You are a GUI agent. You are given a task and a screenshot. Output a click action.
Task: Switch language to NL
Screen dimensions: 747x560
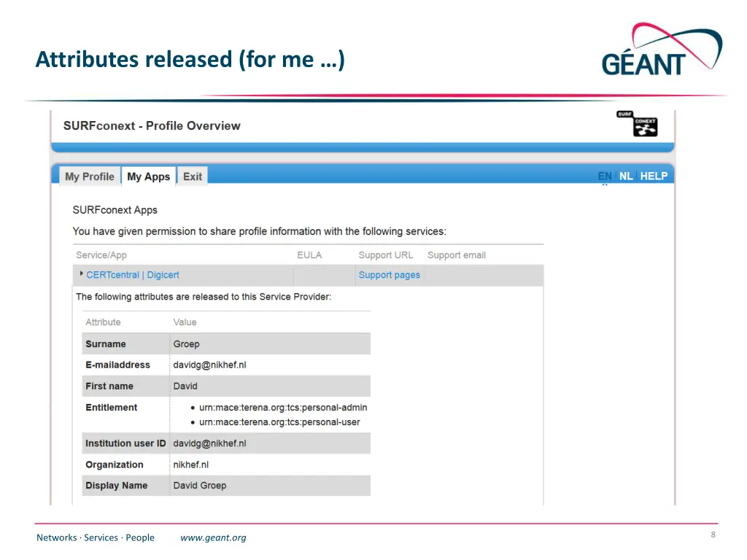point(626,176)
